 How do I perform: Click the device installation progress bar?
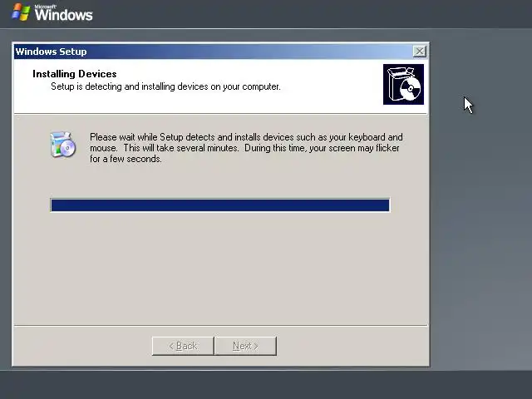click(219, 205)
